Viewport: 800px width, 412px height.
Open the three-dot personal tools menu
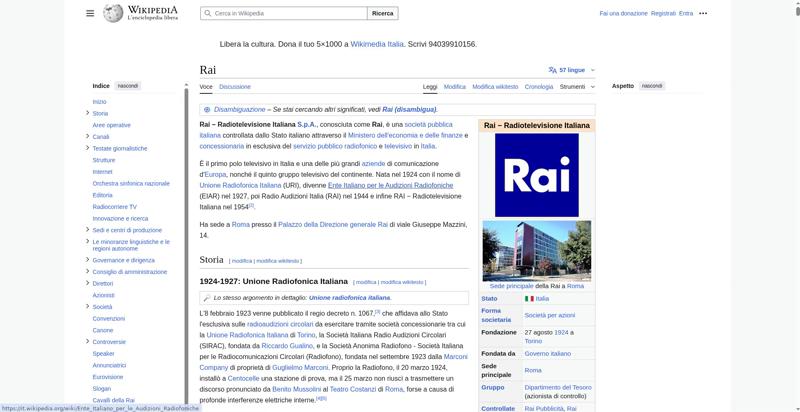click(x=703, y=13)
